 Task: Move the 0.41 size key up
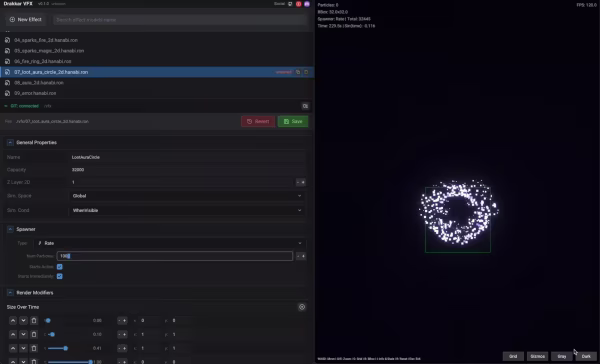pyautogui.click(x=13, y=348)
